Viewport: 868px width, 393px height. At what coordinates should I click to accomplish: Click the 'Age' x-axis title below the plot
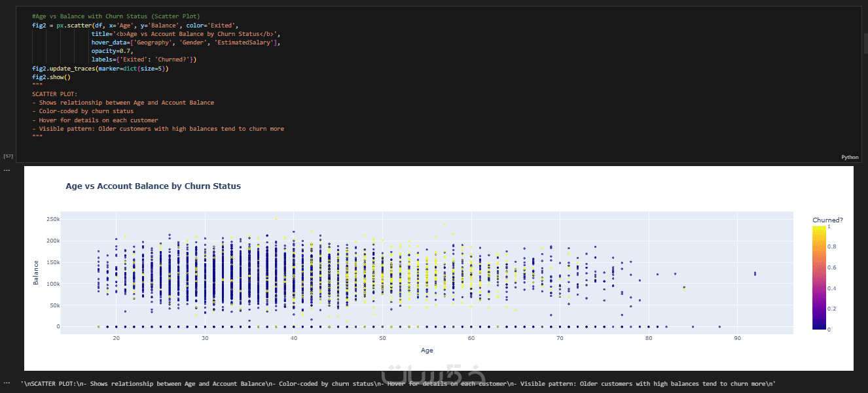click(427, 350)
